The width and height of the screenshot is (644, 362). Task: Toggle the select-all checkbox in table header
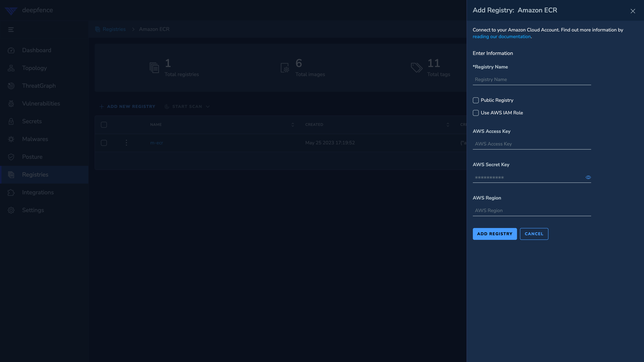[x=104, y=125]
